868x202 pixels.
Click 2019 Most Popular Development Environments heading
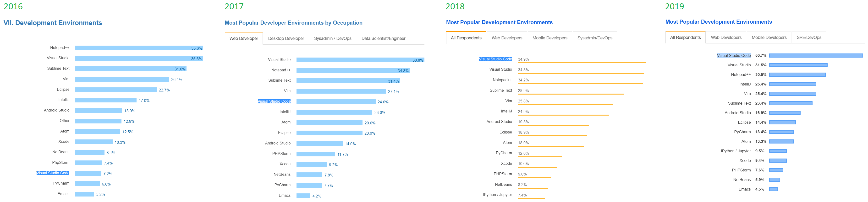[x=718, y=22]
